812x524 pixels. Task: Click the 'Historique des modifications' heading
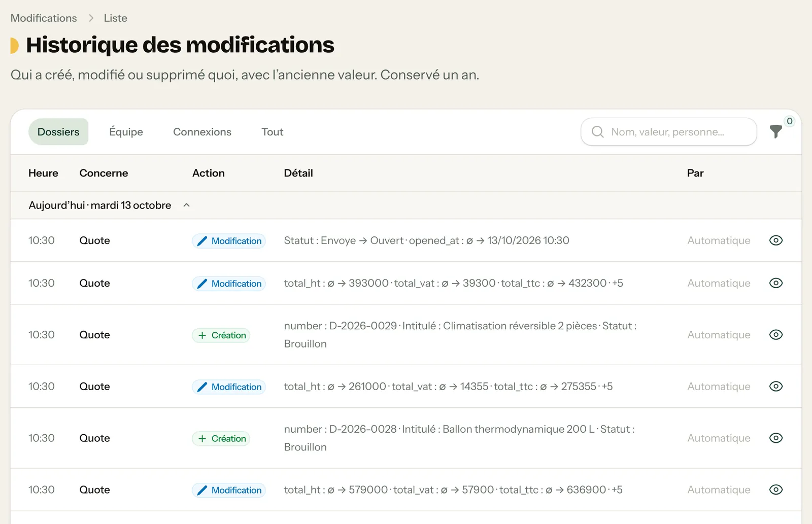click(180, 45)
